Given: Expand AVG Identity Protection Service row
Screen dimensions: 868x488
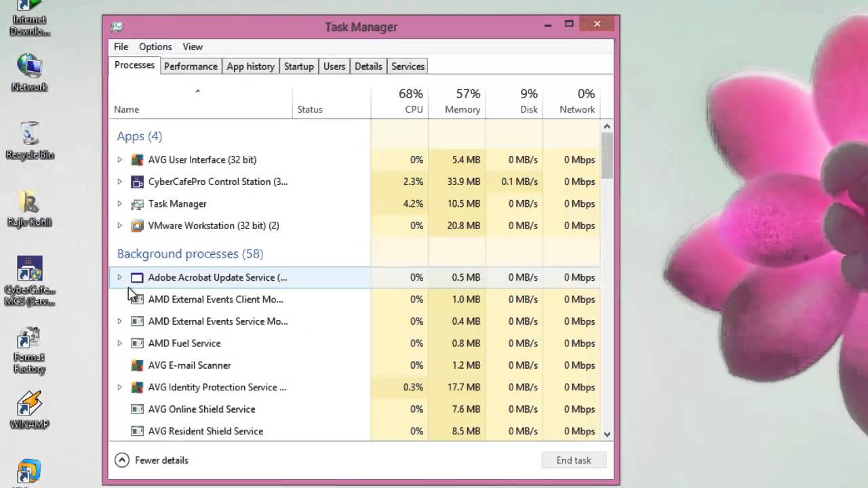Looking at the screenshot, I should 119,388.
